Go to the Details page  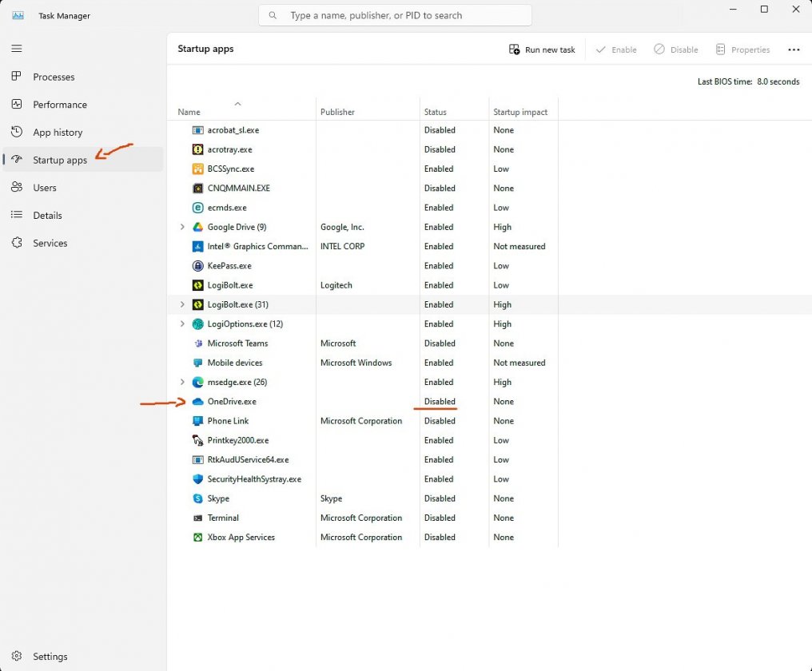point(83,215)
